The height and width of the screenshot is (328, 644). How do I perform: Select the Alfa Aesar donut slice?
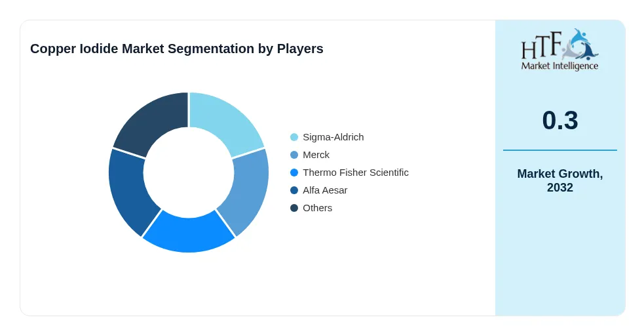point(130,191)
